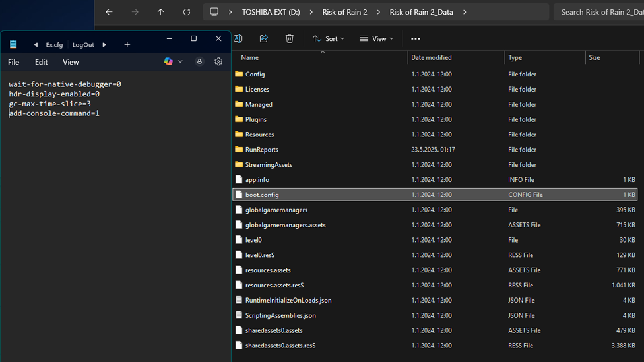The image size is (644, 362).
Task: Add a new Notepad tab
Action: tap(127, 44)
